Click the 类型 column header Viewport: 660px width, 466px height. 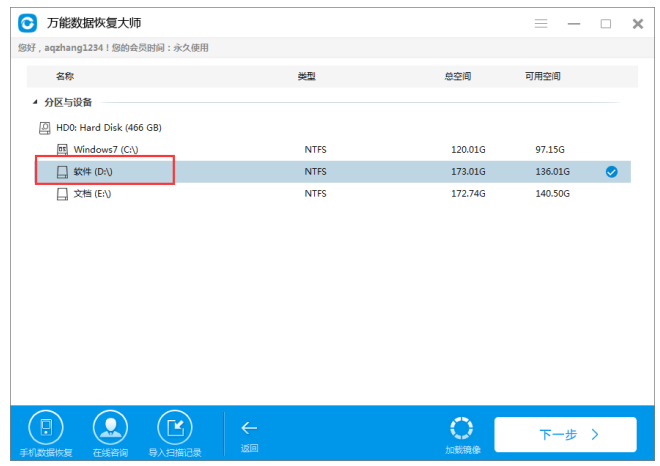tap(306, 76)
